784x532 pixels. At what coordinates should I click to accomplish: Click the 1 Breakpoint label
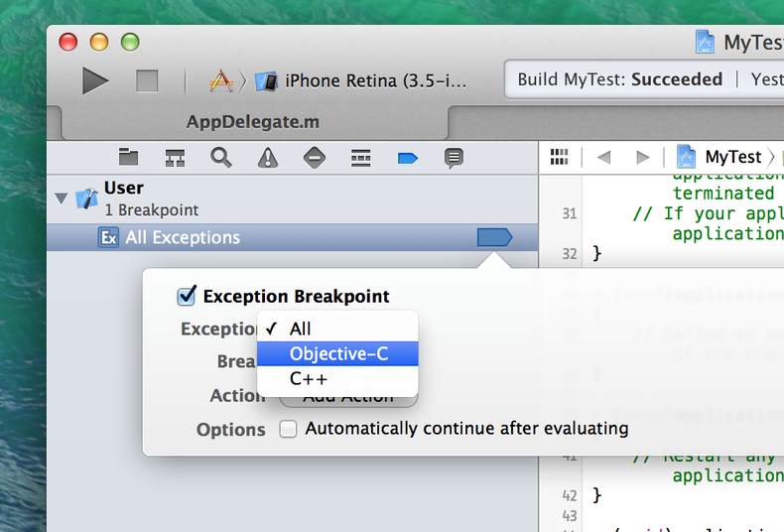[151, 210]
